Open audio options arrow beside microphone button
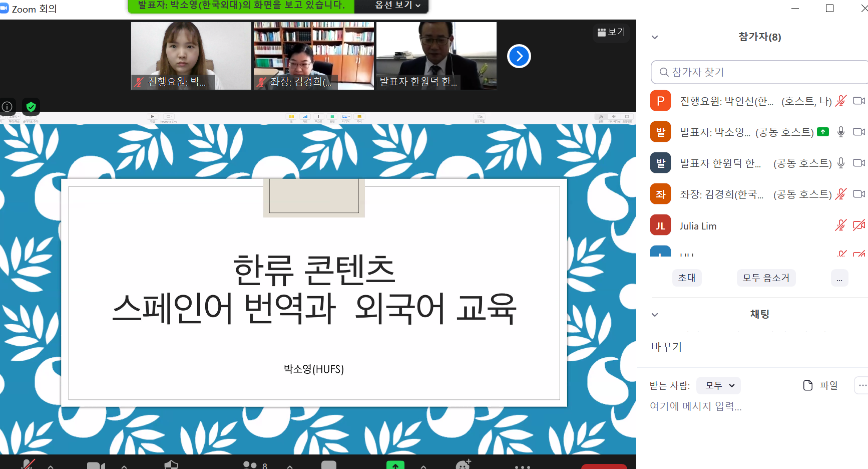 coord(51,466)
